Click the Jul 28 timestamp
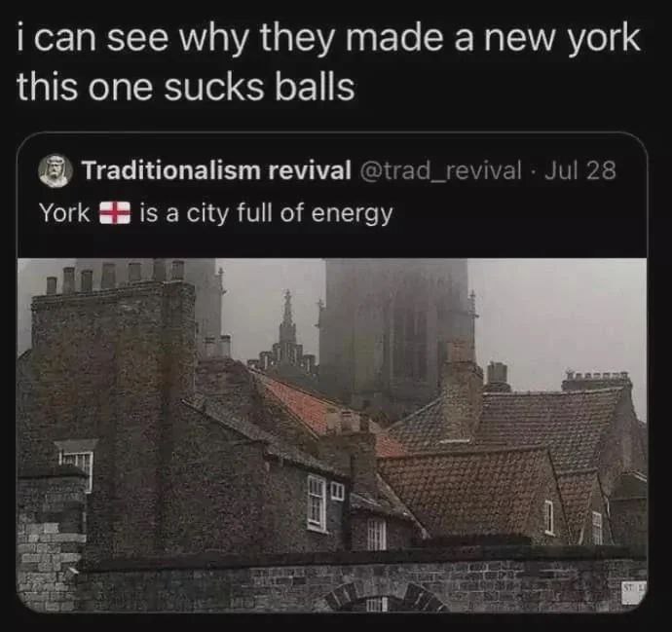The width and height of the screenshot is (672, 632). tap(580, 170)
